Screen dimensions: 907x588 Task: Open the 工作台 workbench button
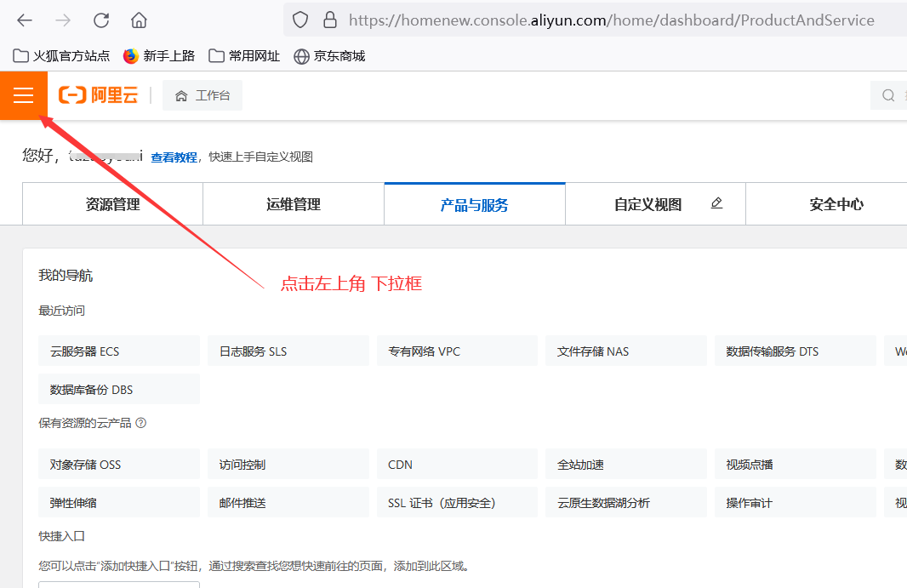coord(203,95)
